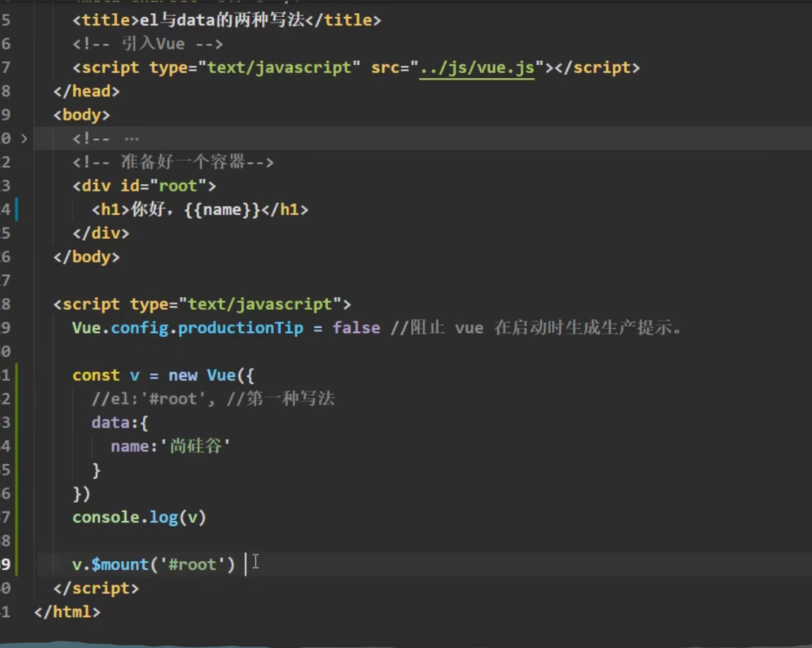Click the opening body tag
The height and width of the screenshot is (648, 812).
82,115
